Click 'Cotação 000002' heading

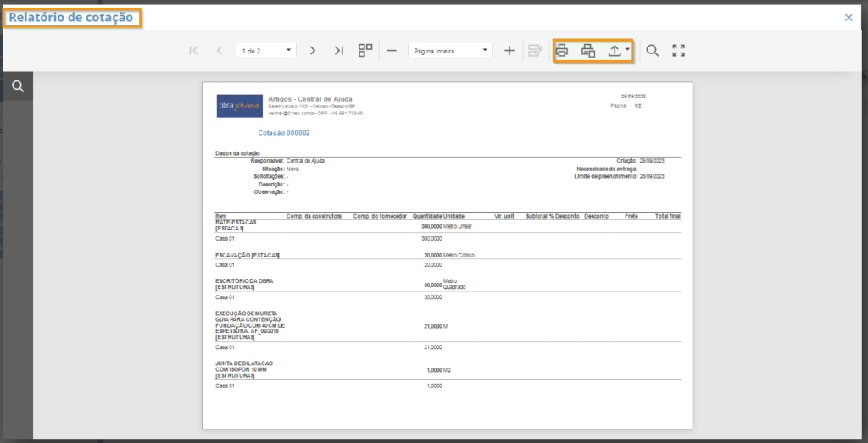click(x=283, y=133)
